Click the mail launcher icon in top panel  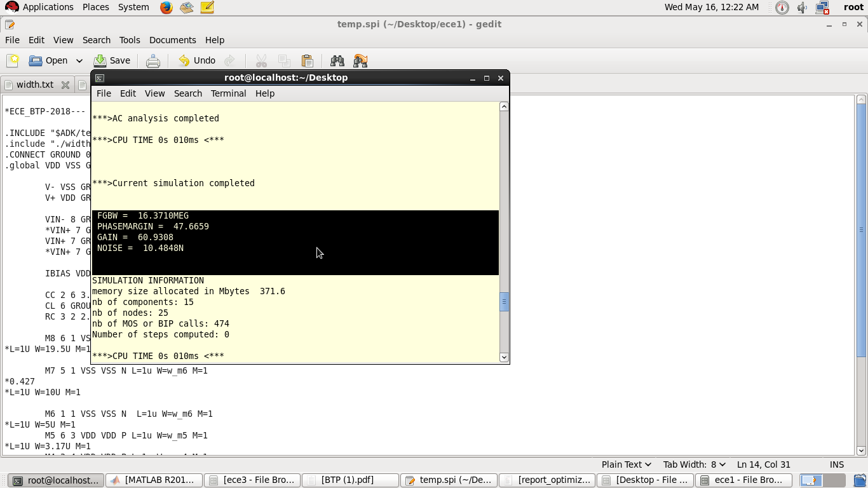[186, 7]
